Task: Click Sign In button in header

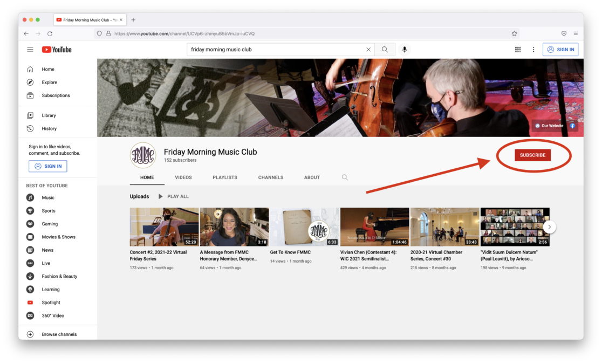Action: point(560,50)
